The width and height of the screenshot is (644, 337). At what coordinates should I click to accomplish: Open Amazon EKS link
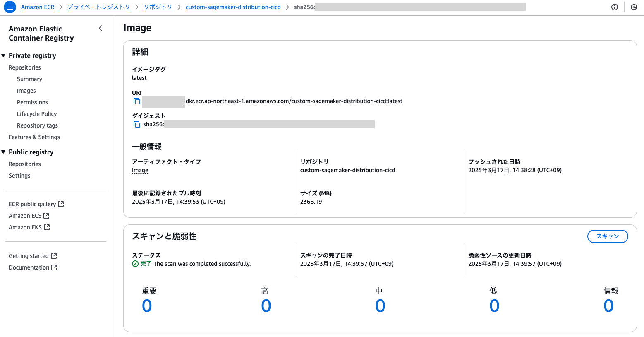(x=25, y=227)
